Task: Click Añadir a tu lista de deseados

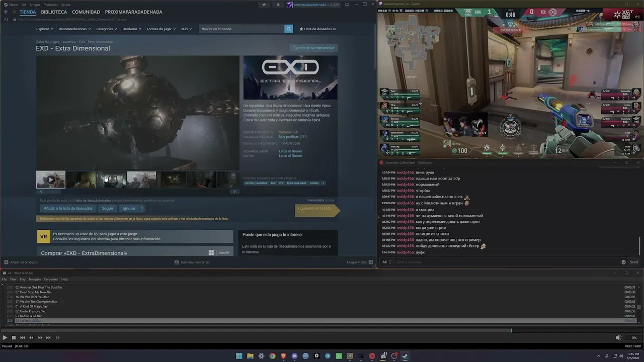Action: click(x=68, y=208)
